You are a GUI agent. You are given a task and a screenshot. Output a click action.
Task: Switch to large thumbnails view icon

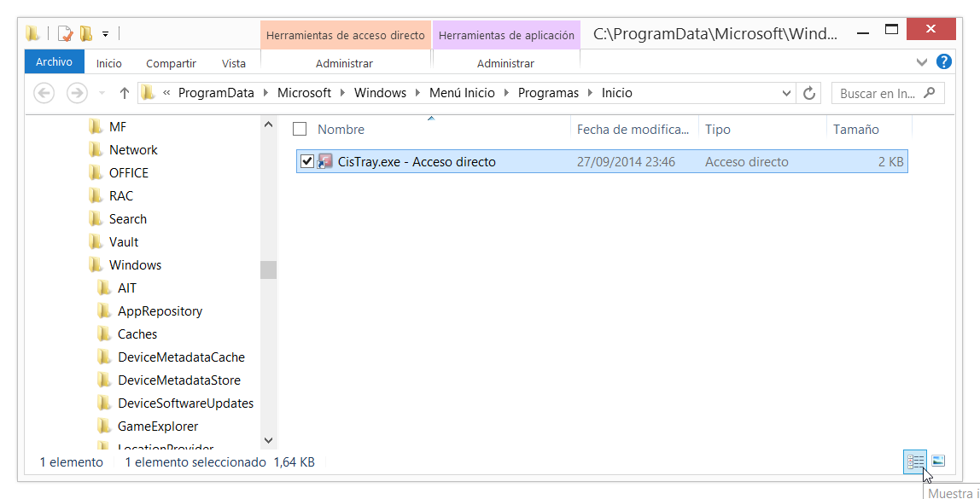point(938,461)
